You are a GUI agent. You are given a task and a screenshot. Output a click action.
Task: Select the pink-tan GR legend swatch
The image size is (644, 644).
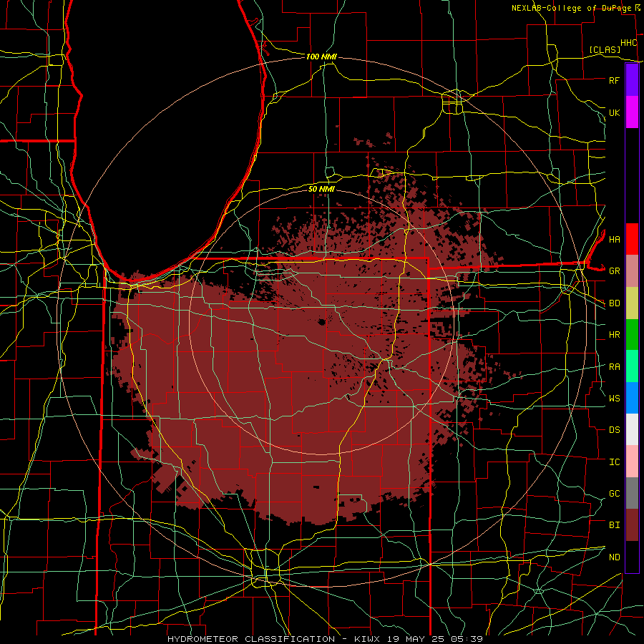632,271
